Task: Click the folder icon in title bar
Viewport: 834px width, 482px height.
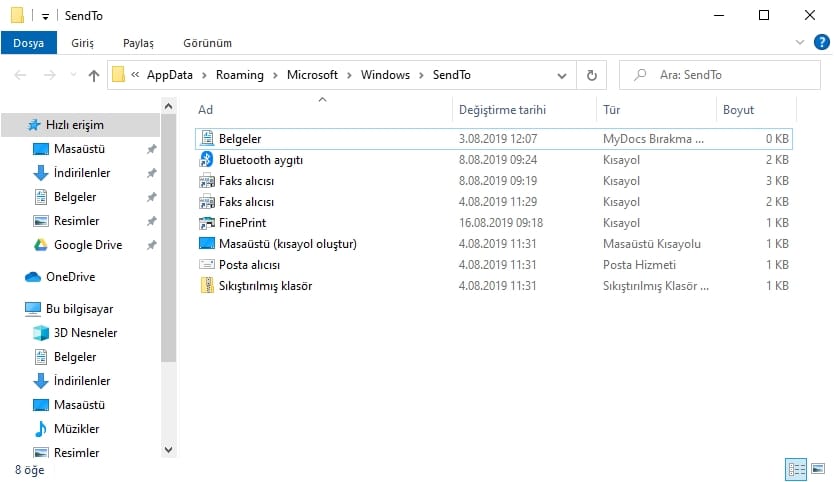Action: click(17, 15)
